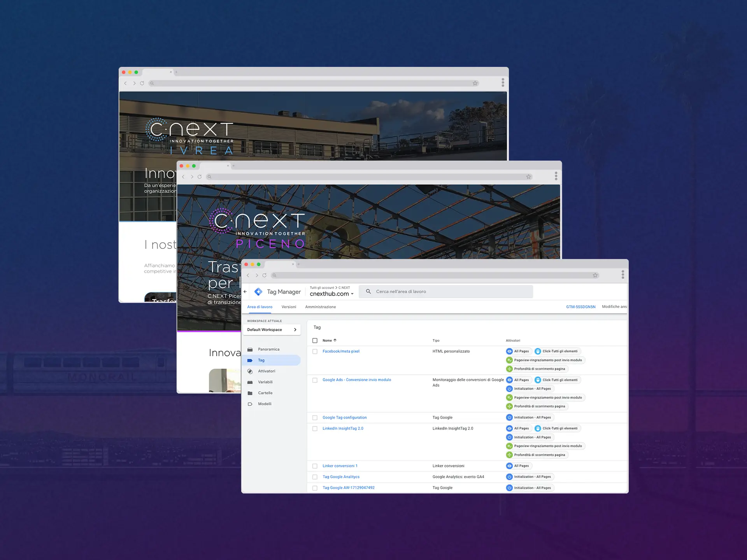
Task: Go back with Tag Manager's left arrow
Action: [245, 292]
